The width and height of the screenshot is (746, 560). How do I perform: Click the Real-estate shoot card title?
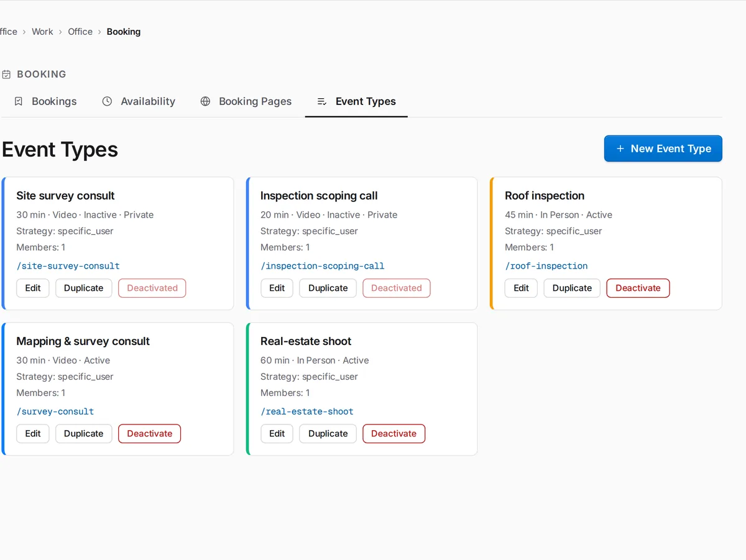[x=306, y=341]
